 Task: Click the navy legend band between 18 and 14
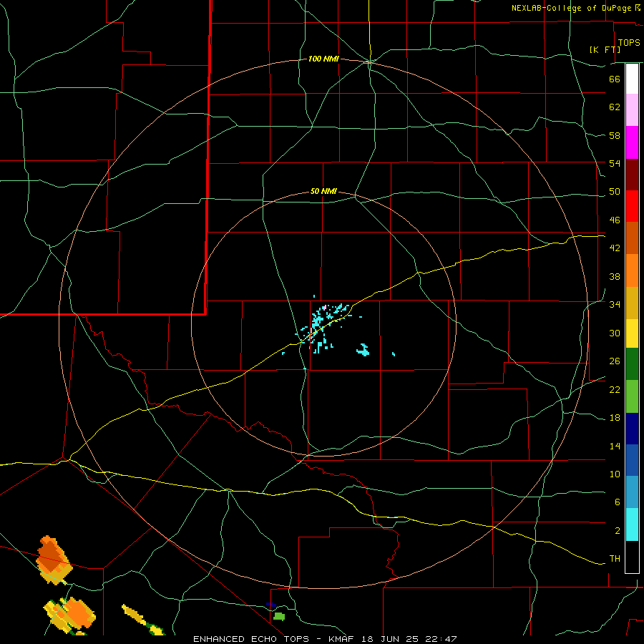632,429
